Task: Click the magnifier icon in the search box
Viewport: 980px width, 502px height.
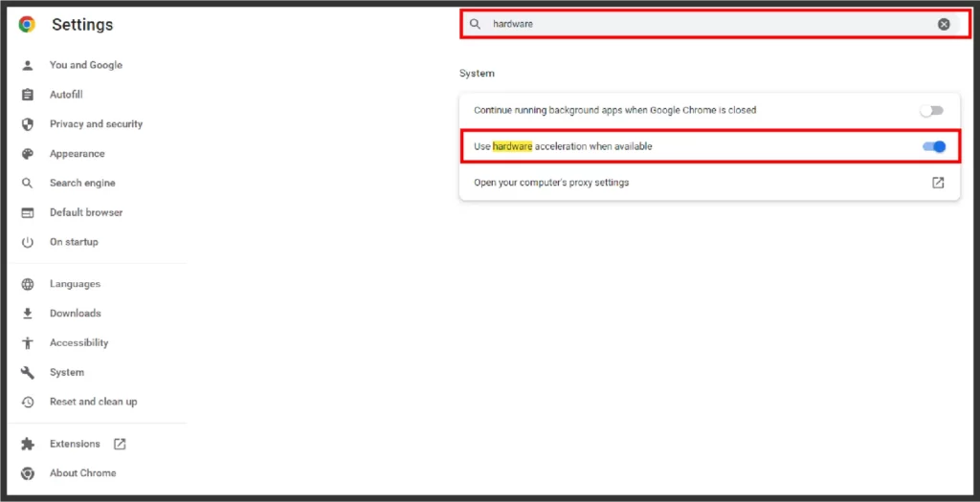Action: point(475,24)
